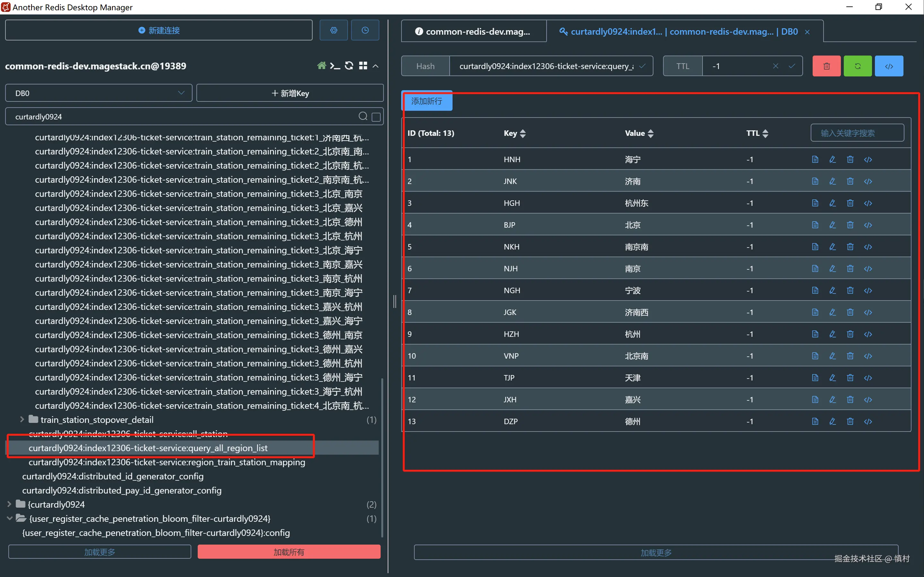Close the curtardly0924:index1... key tab
The height and width of the screenshot is (577, 924).
(x=807, y=32)
